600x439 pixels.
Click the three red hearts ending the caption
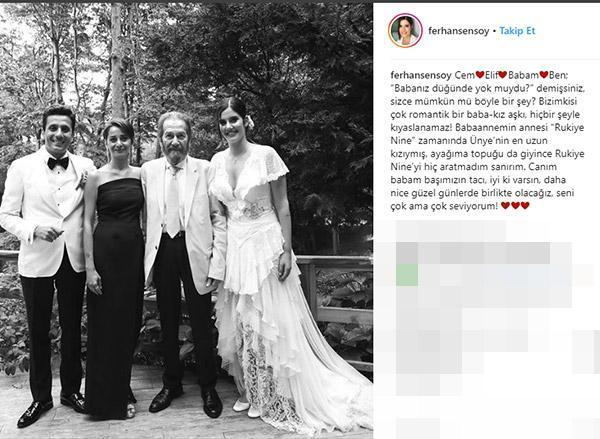point(515,206)
